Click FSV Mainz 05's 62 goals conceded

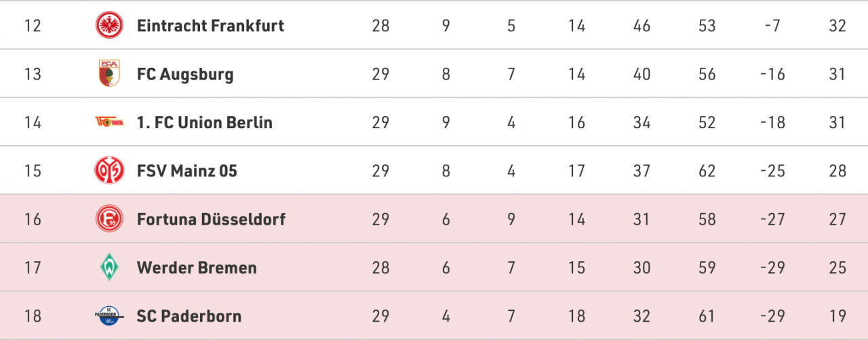pyautogui.click(x=707, y=170)
